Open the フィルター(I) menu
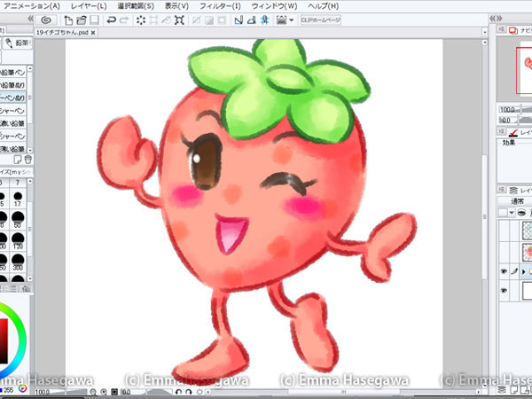 click(220, 6)
